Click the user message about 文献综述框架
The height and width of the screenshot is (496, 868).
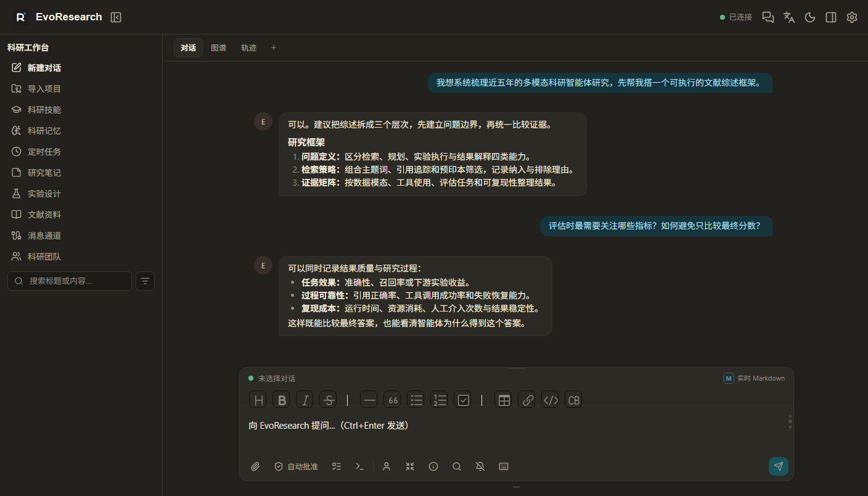click(600, 83)
